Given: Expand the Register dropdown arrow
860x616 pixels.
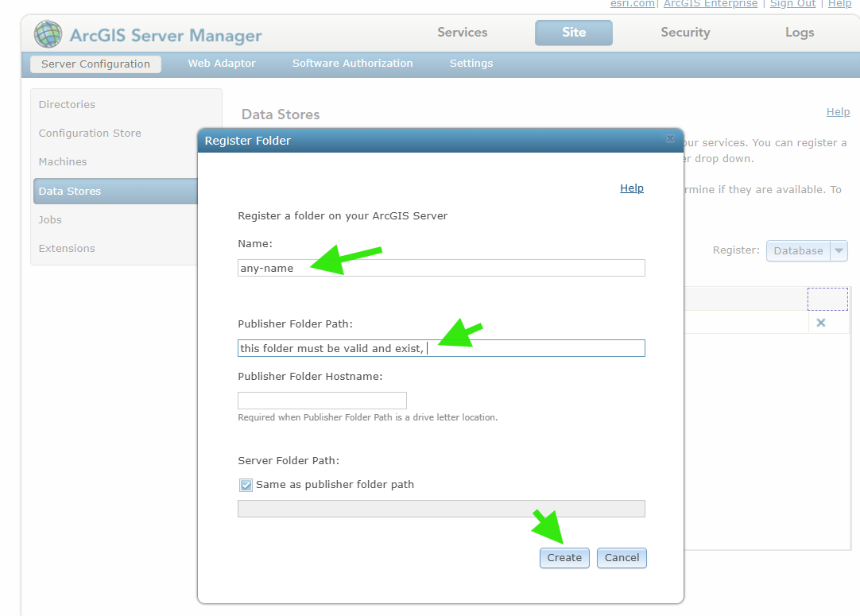Looking at the screenshot, I should click(x=839, y=251).
